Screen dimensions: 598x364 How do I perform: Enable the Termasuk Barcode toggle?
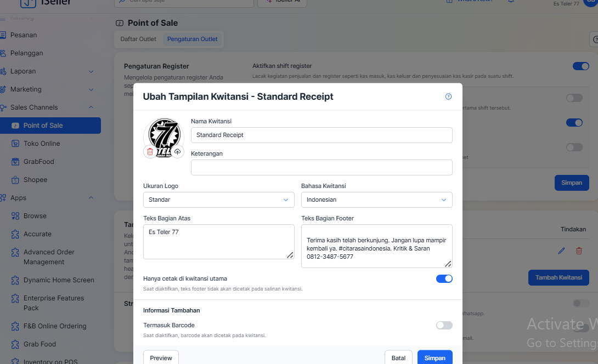pos(444,325)
